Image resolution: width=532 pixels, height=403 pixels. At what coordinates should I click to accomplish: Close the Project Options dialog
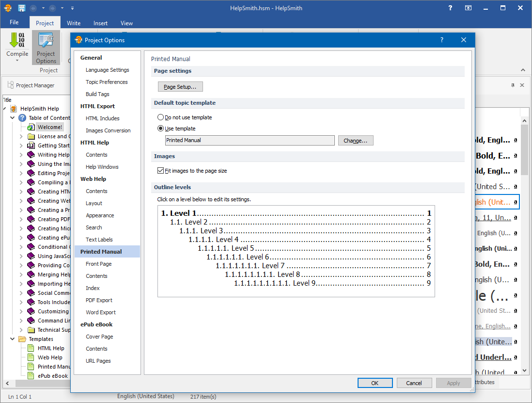coord(464,40)
